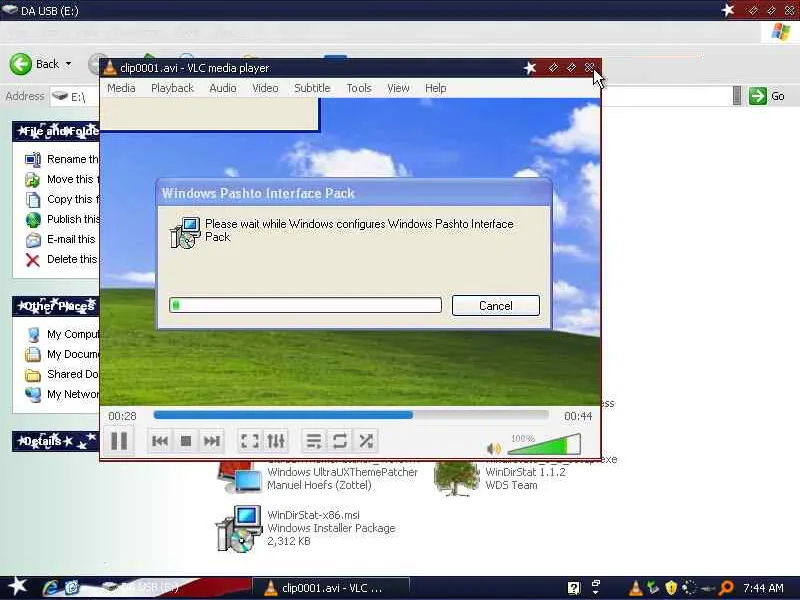Click the star button in VLC title bar
The width and height of the screenshot is (800, 600).
click(x=530, y=67)
